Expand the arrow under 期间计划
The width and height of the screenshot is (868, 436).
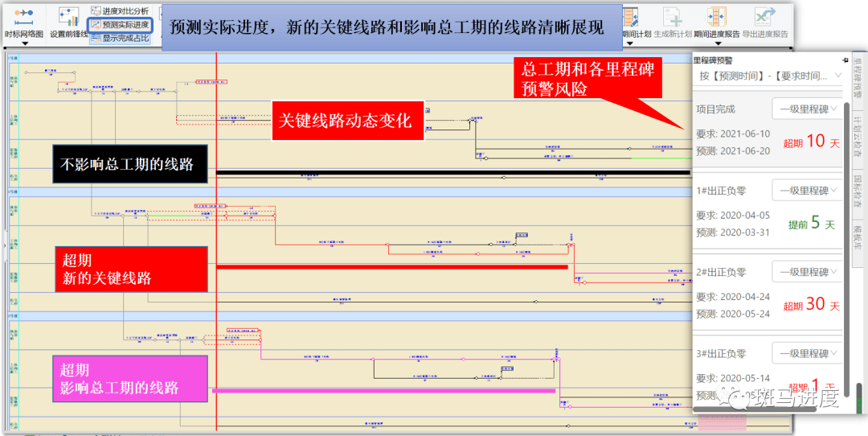(628, 43)
